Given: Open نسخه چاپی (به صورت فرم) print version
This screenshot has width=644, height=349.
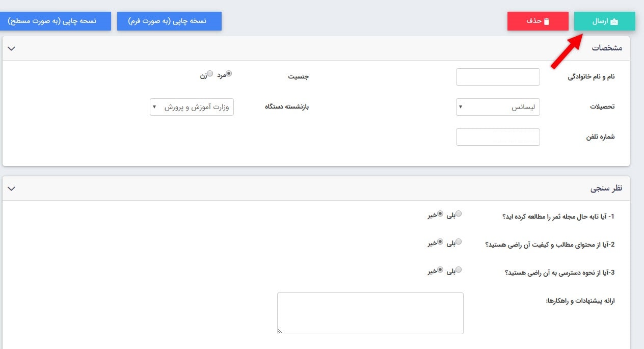Looking at the screenshot, I should 169,21.
